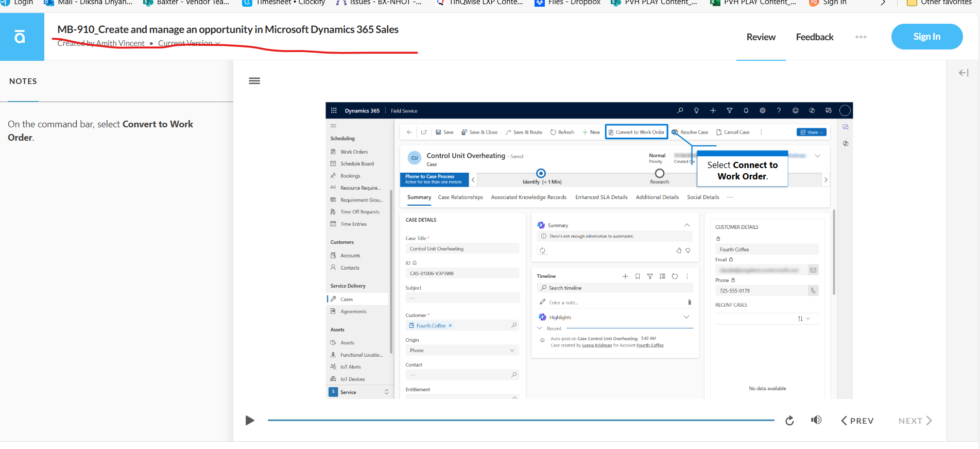Click Save & Route command
This screenshot has height=449, width=980.
(524, 132)
